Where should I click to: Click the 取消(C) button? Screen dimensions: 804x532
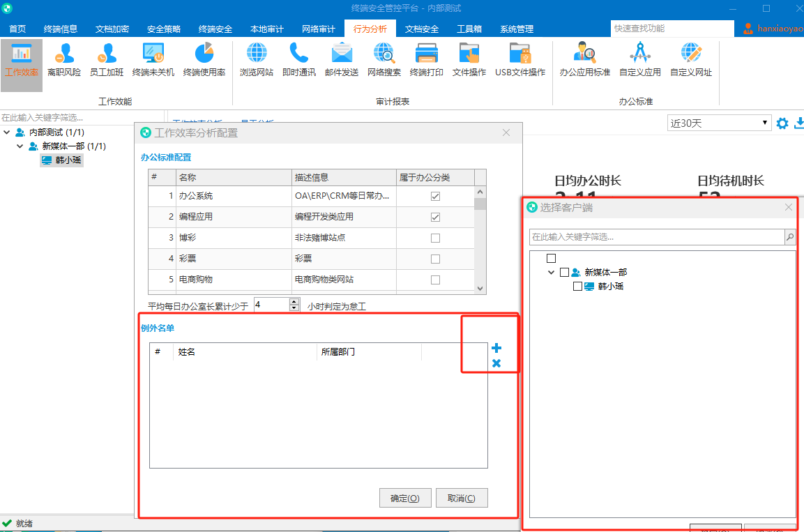point(462,498)
